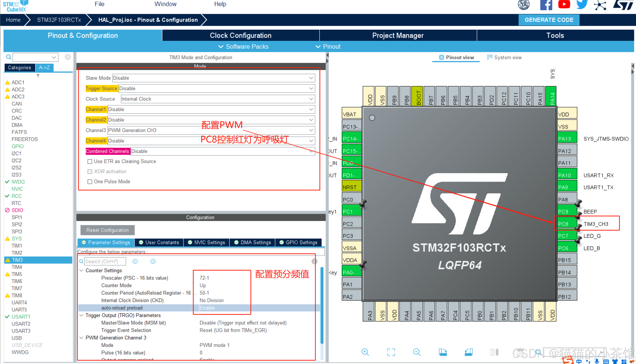Open Channel4 dropdown
Screen dimensions: 636x364
(211, 141)
